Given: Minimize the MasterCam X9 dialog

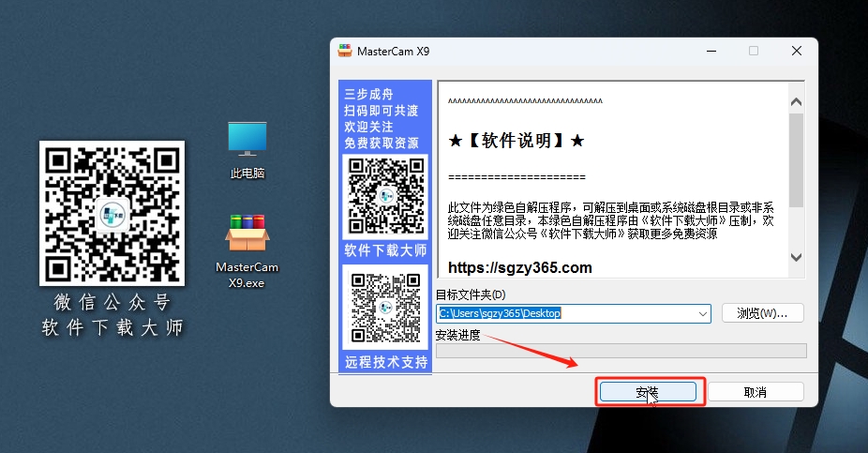Looking at the screenshot, I should click(710, 51).
